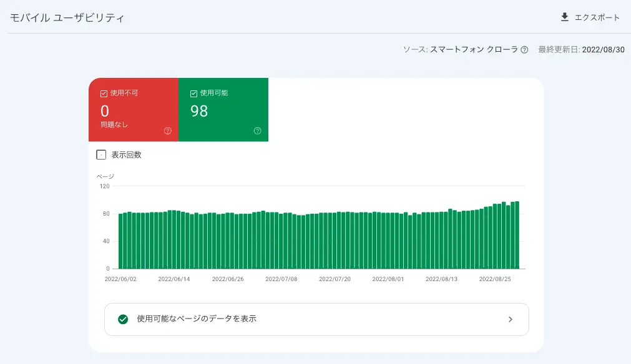Open details via the right-pointing arrow

[x=512, y=319]
